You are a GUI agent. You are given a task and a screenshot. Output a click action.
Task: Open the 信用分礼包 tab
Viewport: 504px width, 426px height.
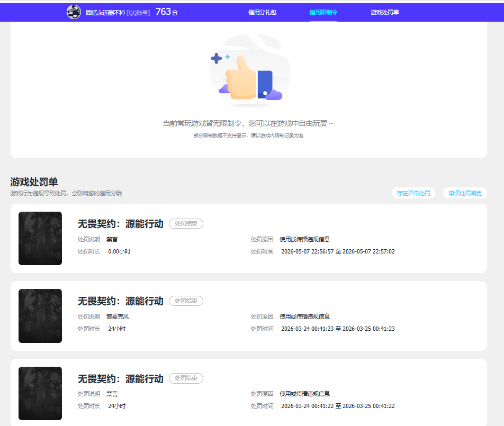tap(262, 12)
